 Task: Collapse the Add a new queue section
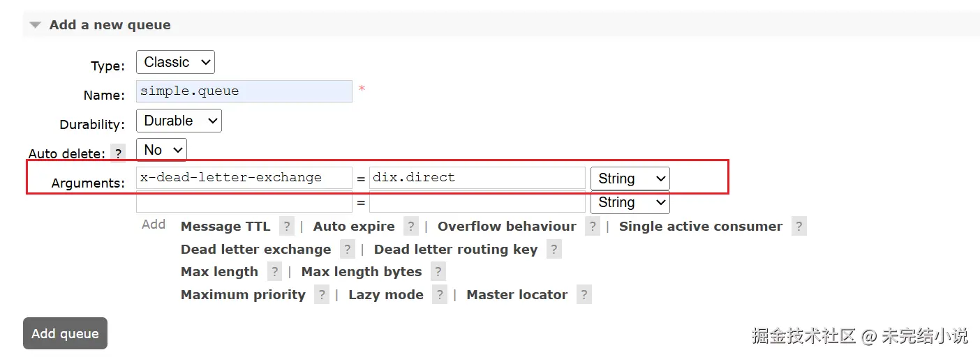tap(36, 25)
